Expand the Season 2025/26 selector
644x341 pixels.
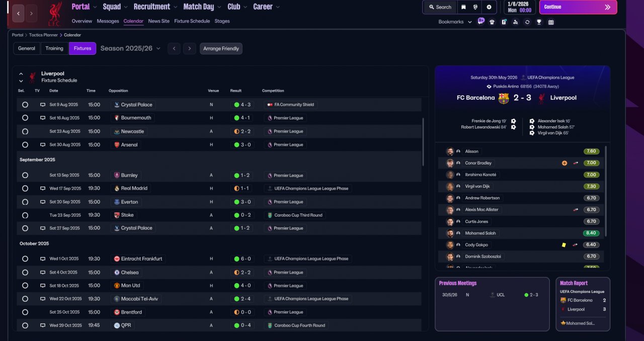(x=130, y=48)
